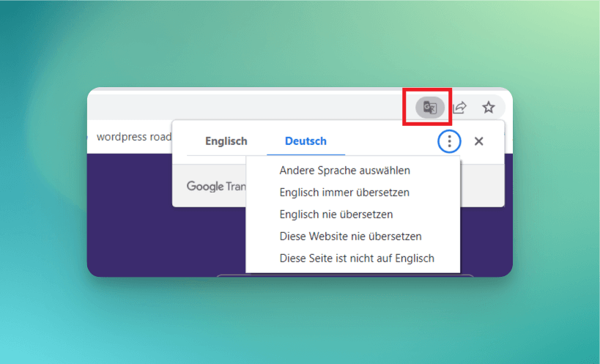Viewport: 600px width, 364px height.
Task: Click the Google Translate icon in address bar
Action: click(x=430, y=108)
